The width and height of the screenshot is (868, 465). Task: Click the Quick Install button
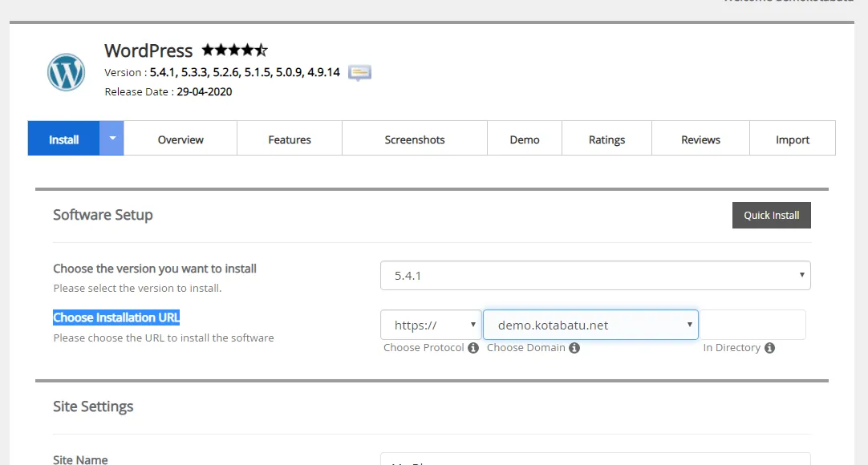coord(771,215)
